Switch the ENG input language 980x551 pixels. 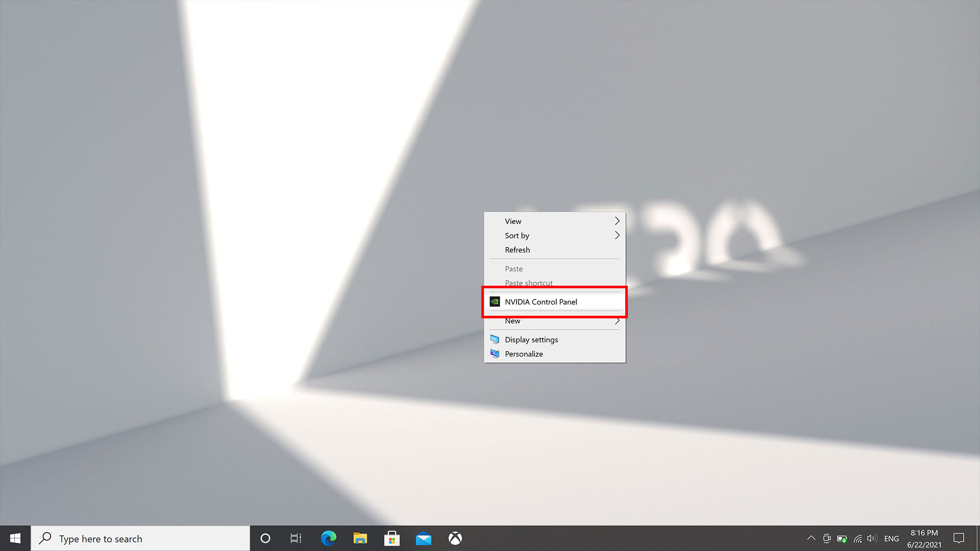pos(891,539)
